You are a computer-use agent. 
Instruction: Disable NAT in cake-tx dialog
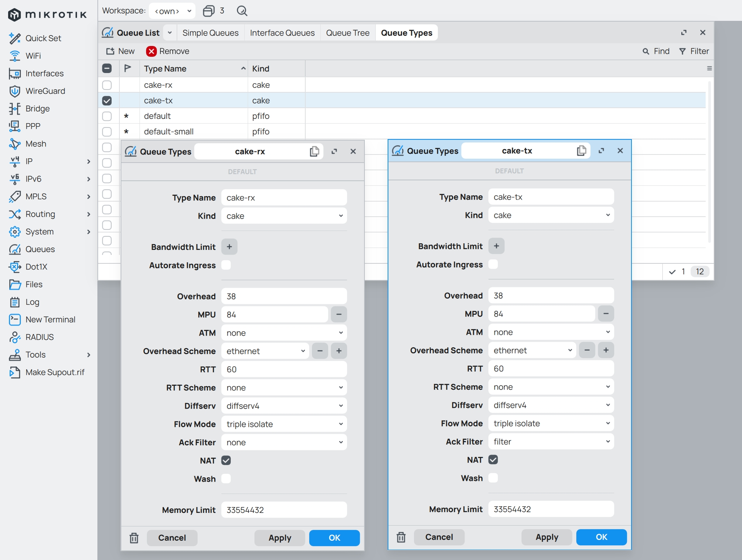pos(493,460)
